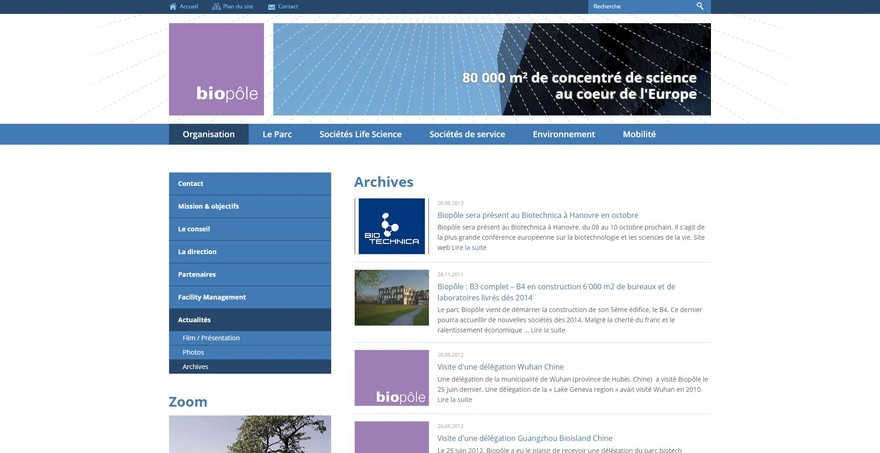Click the 80 000 m² banner image
Image resolution: width=880 pixels, height=453 pixels.
pyautogui.click(x=492, y=69)
